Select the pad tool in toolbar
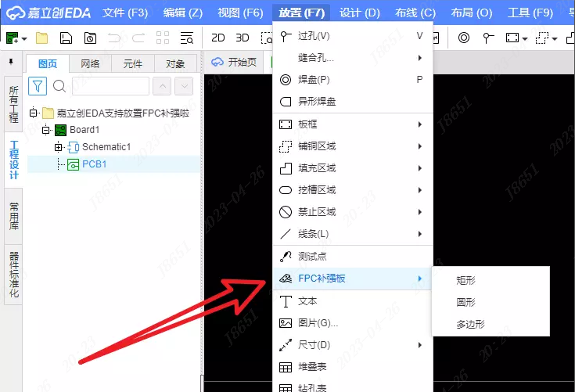Viewport: 575px width, 392px height. [464, 38]
